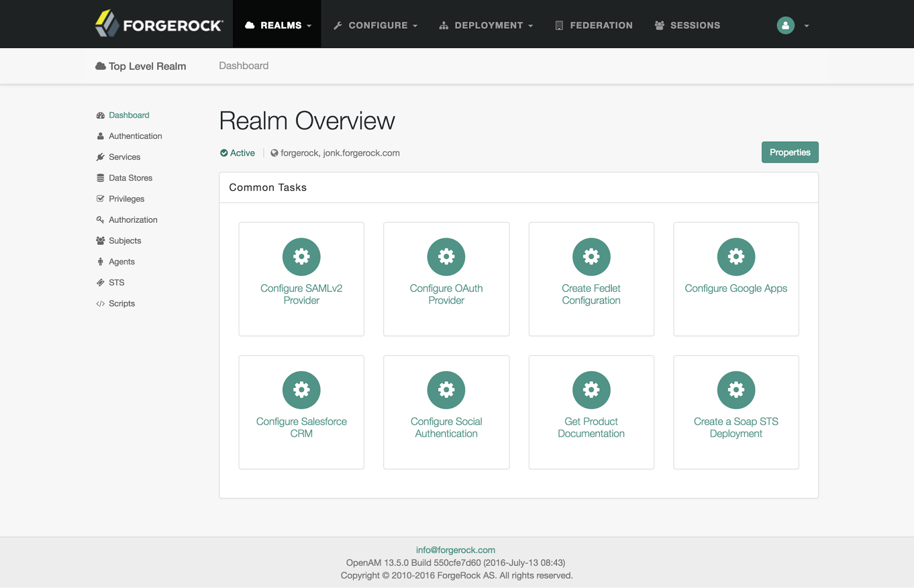Open Authorization in the sidebar
This screenshot has height=588, width=914.
pyautogui.click(x=133, y=220)
